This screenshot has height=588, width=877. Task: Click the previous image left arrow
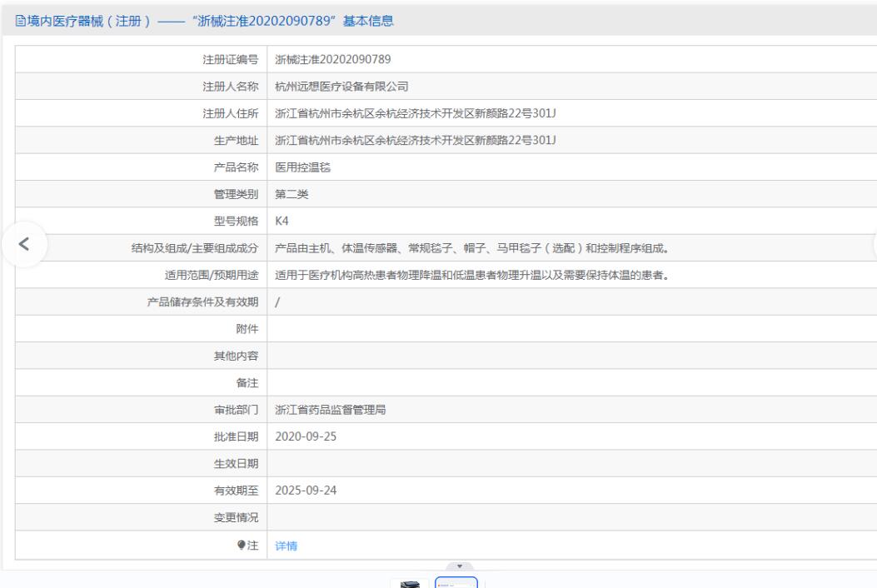(24, 244)
